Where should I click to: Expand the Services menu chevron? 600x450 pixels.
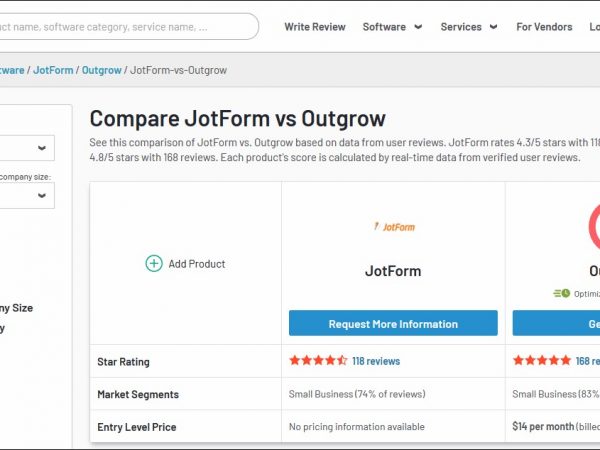click(494, 27)
